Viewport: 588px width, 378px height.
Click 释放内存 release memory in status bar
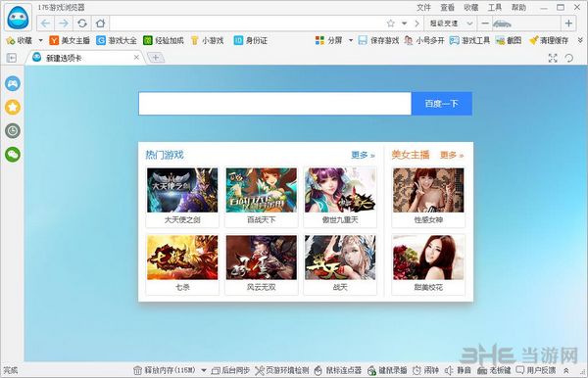pyautogui.click(x=165, y=370)
